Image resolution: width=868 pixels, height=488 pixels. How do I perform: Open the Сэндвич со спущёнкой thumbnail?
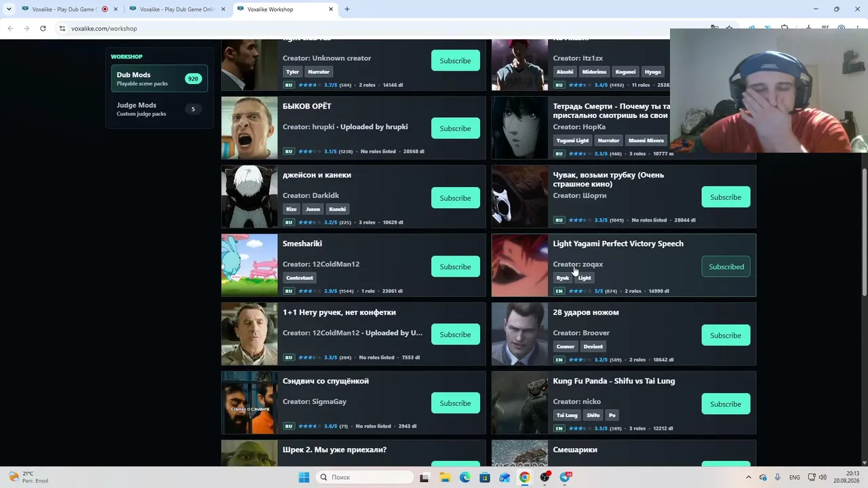tap(250, 403)
